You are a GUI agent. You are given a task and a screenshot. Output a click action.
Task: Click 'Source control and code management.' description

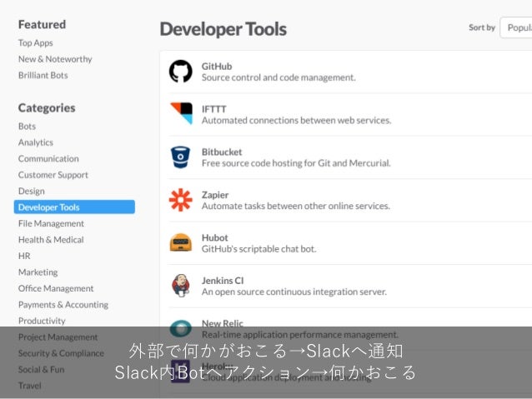[279, 77]
